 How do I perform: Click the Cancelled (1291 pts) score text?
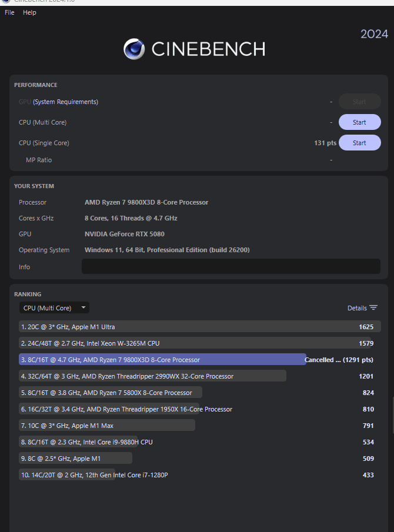tap(339, 360)
